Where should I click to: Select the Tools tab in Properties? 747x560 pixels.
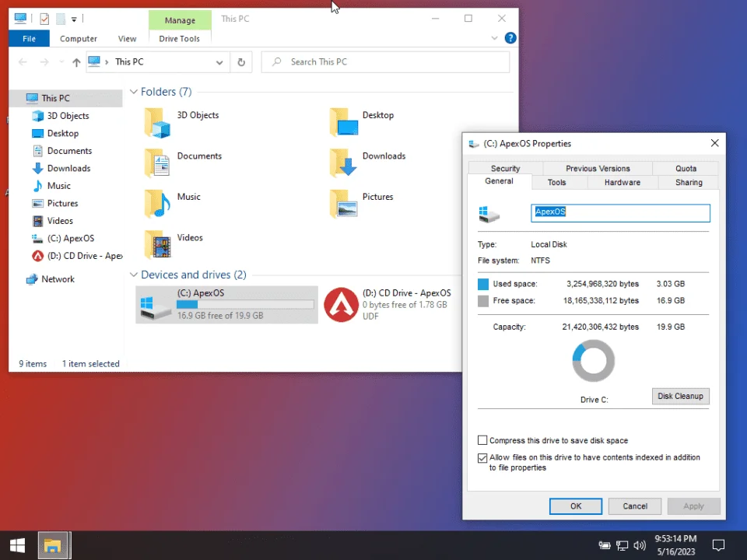coord(556,182)
